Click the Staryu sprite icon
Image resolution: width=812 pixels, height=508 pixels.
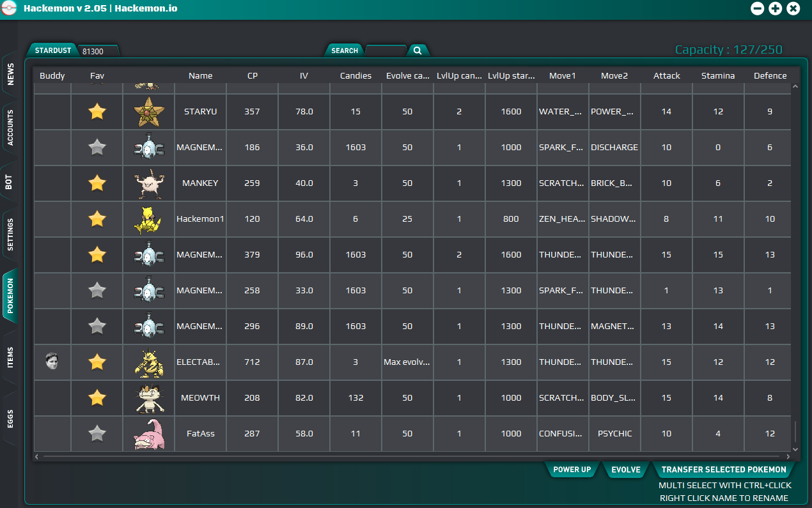click(148, 112)
